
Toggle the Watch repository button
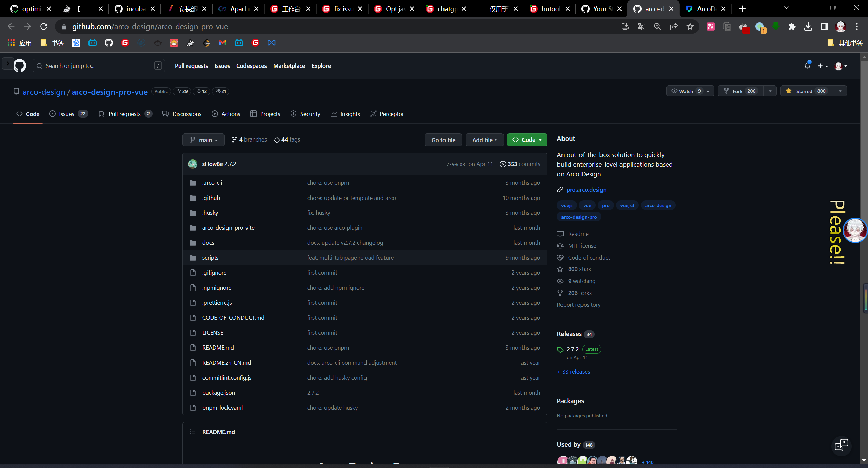coord(685,91)
